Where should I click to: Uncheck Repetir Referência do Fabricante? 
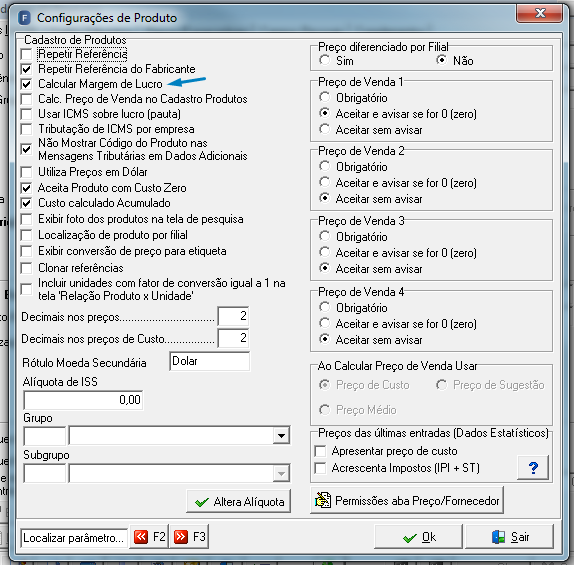(x=26, y=69)
